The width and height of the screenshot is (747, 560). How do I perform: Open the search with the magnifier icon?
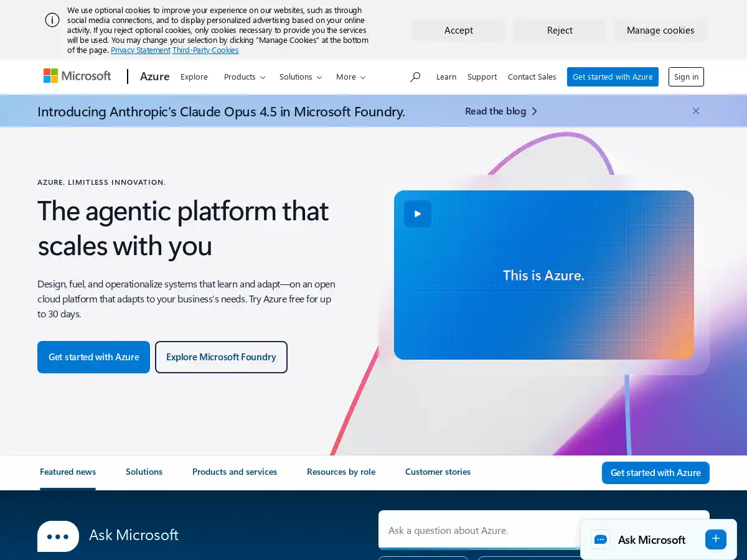(415, 77)
